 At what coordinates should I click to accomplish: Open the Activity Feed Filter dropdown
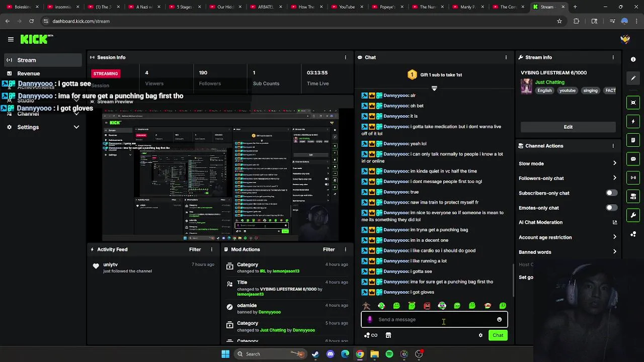click(x=195, y=249)
